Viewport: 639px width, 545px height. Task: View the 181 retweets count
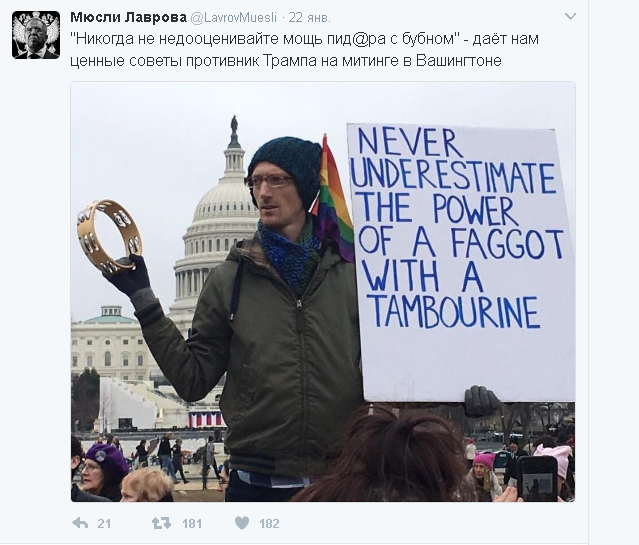tap(192, 523)
